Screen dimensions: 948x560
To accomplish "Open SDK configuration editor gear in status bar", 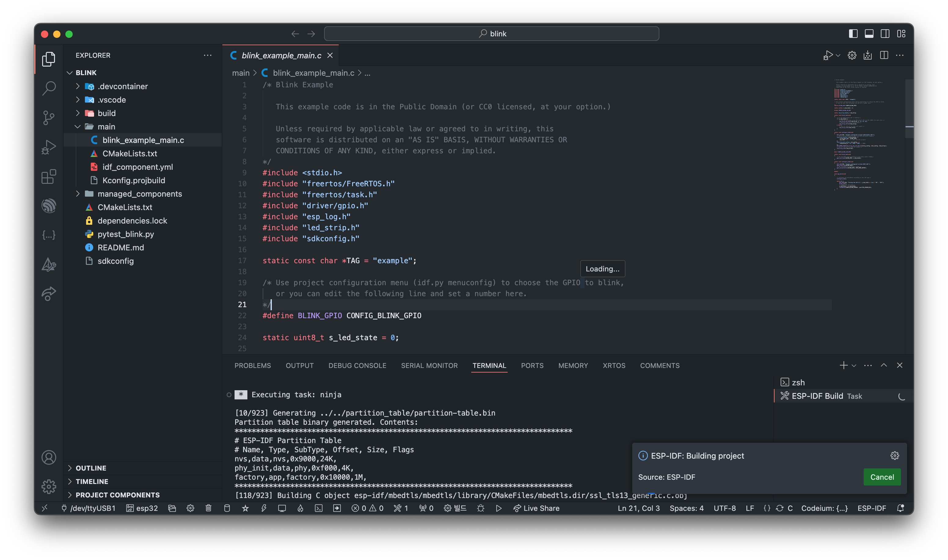I will pos(190,508).
